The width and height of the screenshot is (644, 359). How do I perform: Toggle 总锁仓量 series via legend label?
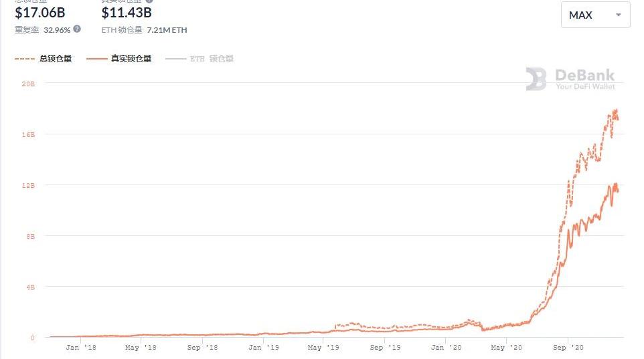pos(56,59)
